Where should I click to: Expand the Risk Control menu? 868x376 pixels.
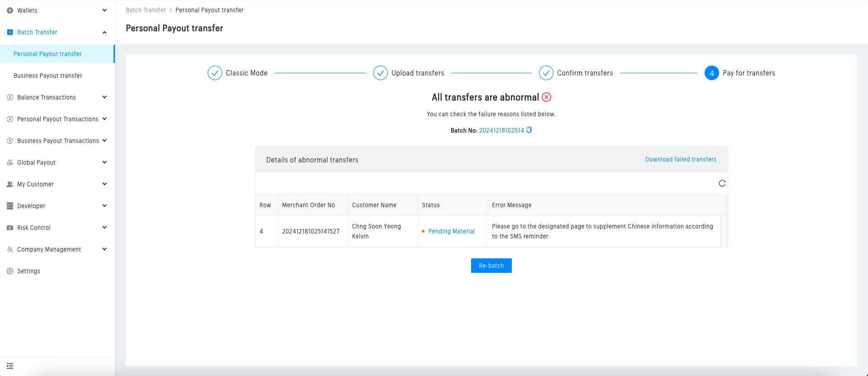point(57,228)
